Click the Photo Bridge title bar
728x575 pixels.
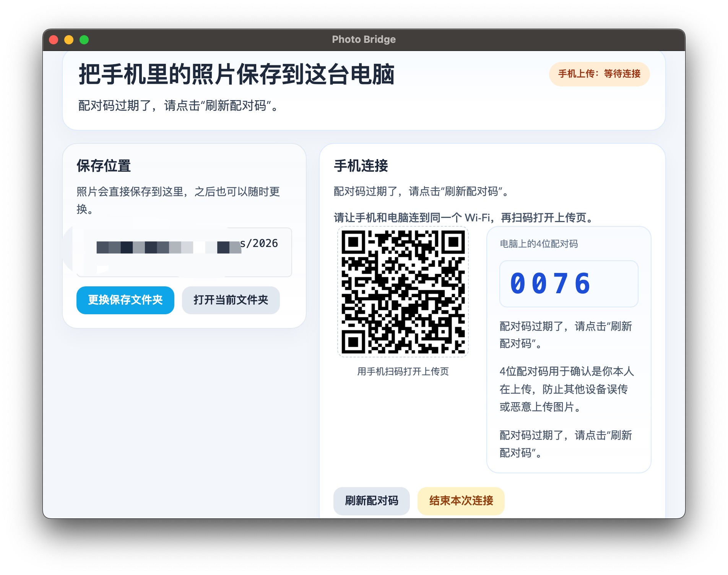[363, 39]
